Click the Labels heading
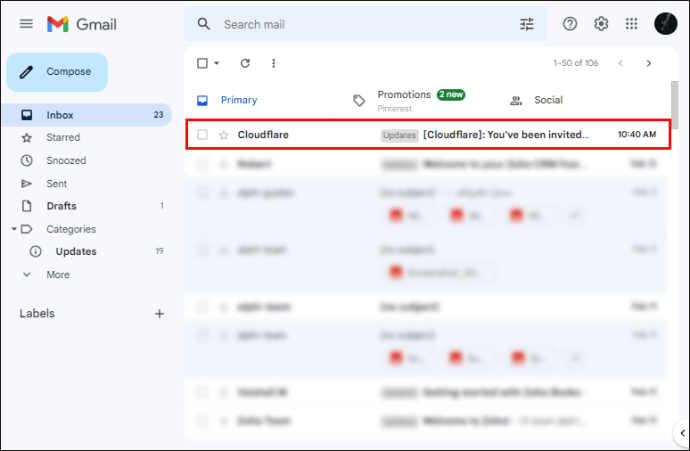Screen dimensions: 690x451 pyautogui.click(x=37, y=313)
